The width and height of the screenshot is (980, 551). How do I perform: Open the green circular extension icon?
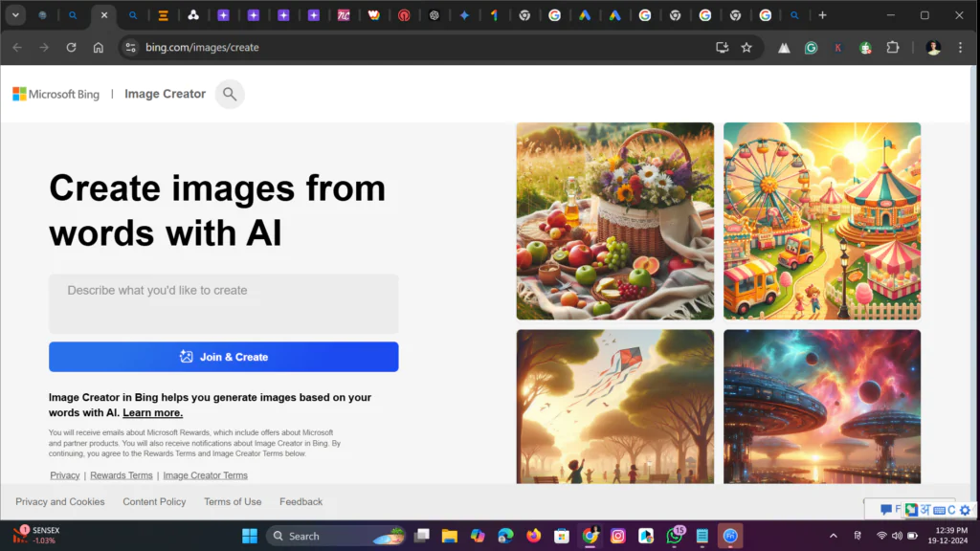865,48
